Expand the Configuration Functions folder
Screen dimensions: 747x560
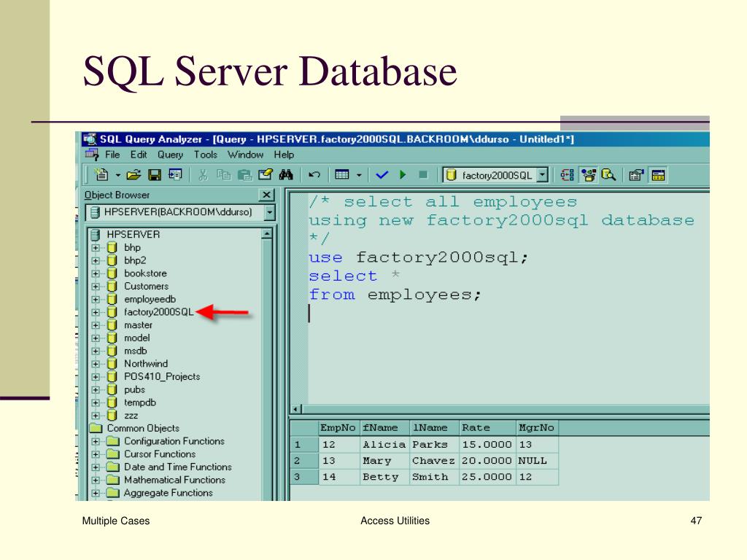click(x=96, y=441)
